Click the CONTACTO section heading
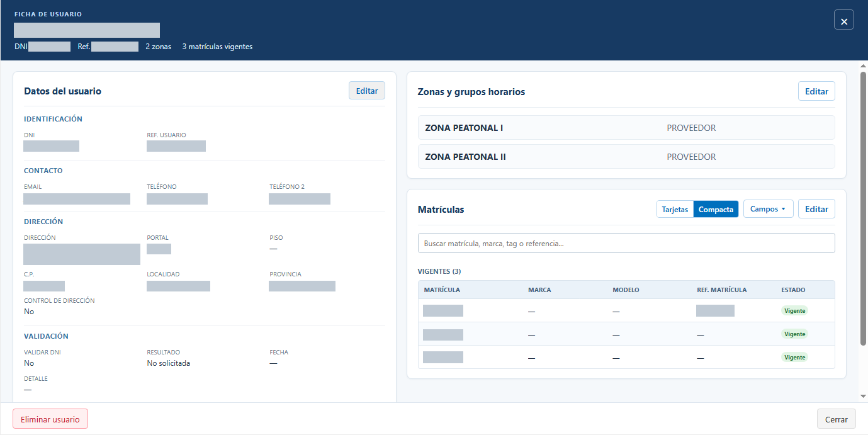This screenshot has height=435, width=868. coord(43,171)
